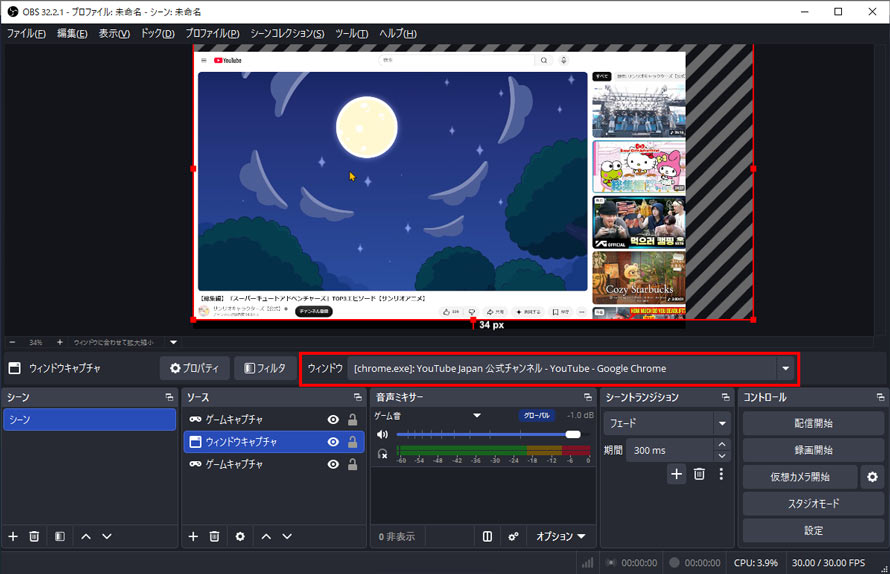Move source up in ソース list

[x=266, y=537]
